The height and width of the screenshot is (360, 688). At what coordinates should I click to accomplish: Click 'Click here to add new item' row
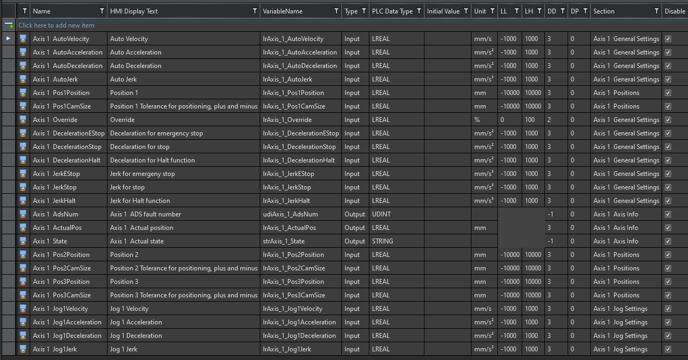click(x=351, y=25)
